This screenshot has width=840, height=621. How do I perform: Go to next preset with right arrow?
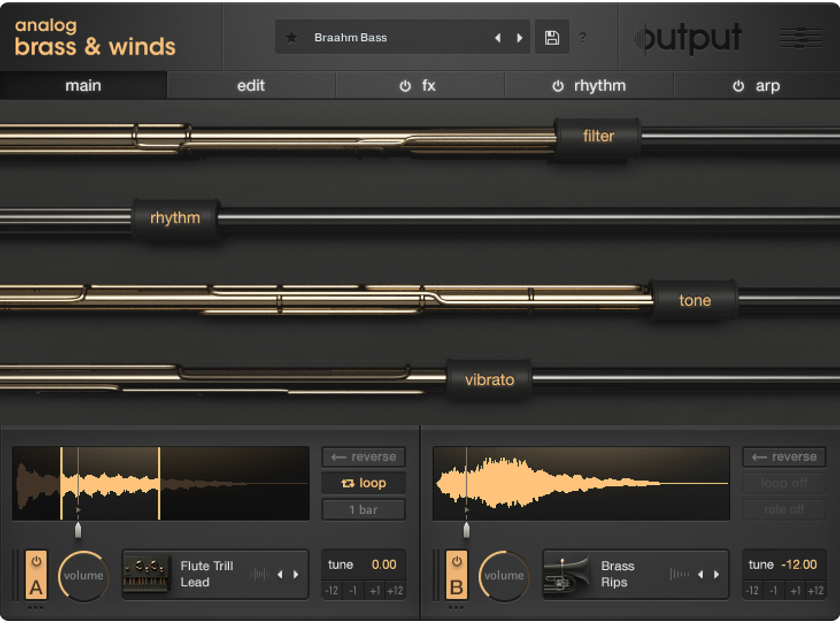(x=520, y=37)
